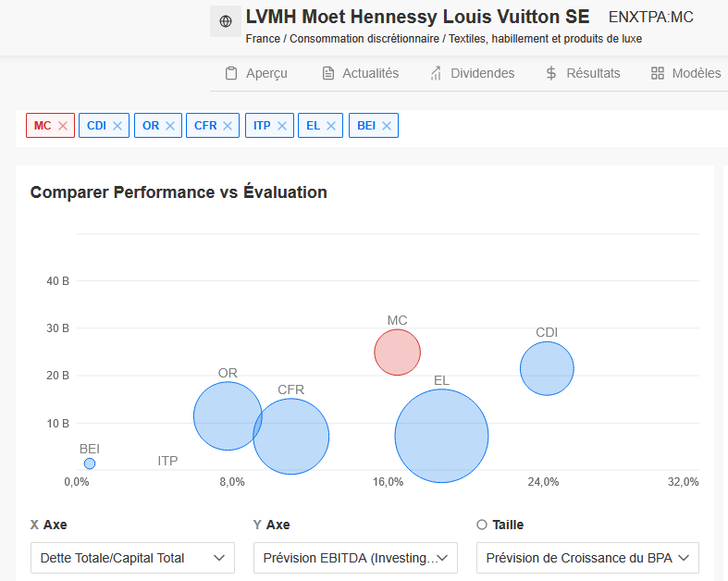728x581 pixels.
Task: Click the 32,0% x-axis label
Action: [683, 482]
